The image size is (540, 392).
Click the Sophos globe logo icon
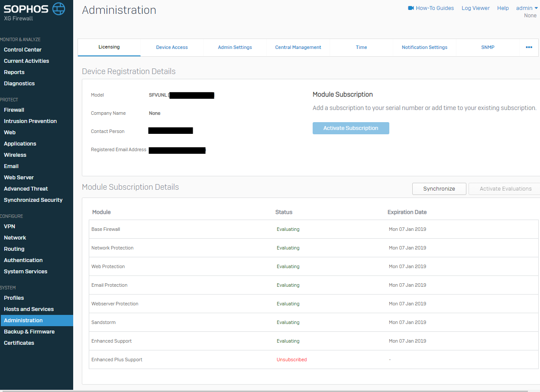(x=58, y=9)
